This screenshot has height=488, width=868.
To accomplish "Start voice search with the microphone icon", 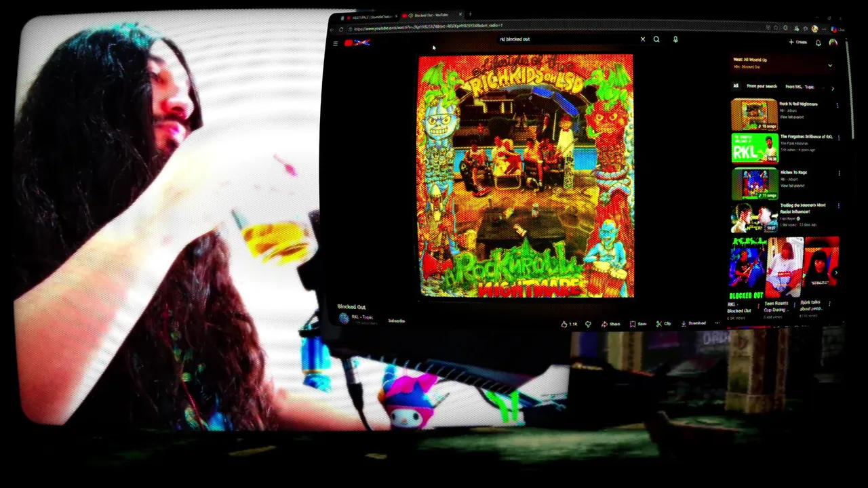I will coord(675,39).
